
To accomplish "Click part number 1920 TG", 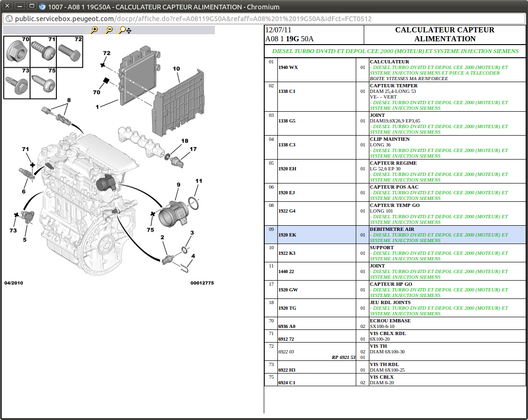I will point(287,308).
